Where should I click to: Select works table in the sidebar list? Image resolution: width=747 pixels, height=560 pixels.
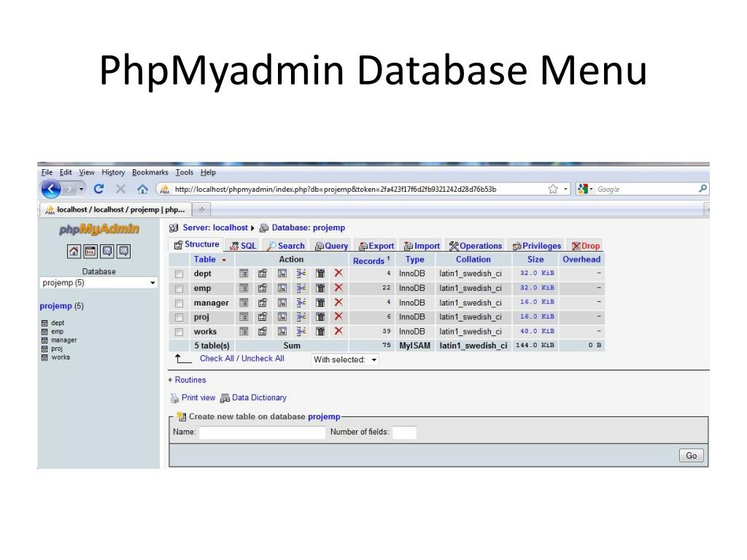[61, 357]
